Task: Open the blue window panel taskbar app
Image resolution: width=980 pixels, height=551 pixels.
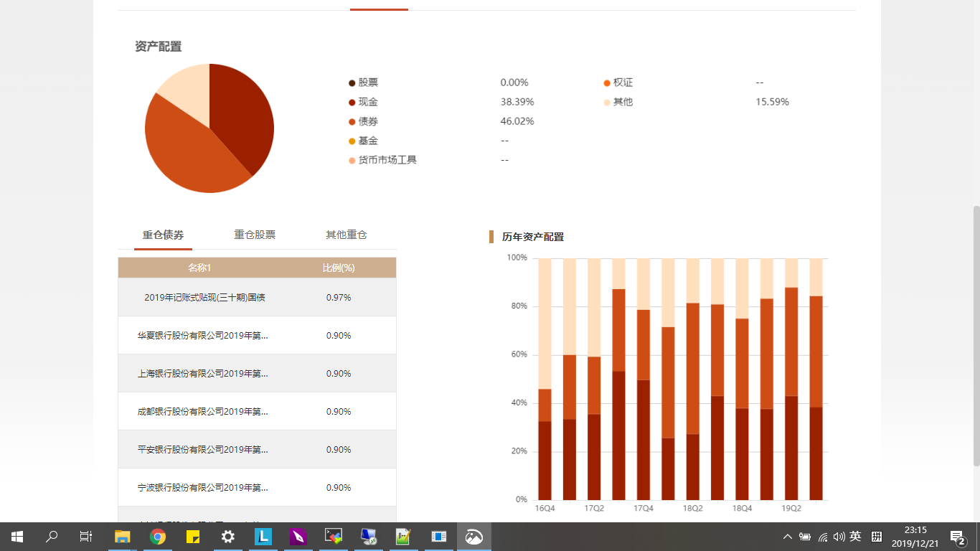Action: pos(439,537)
